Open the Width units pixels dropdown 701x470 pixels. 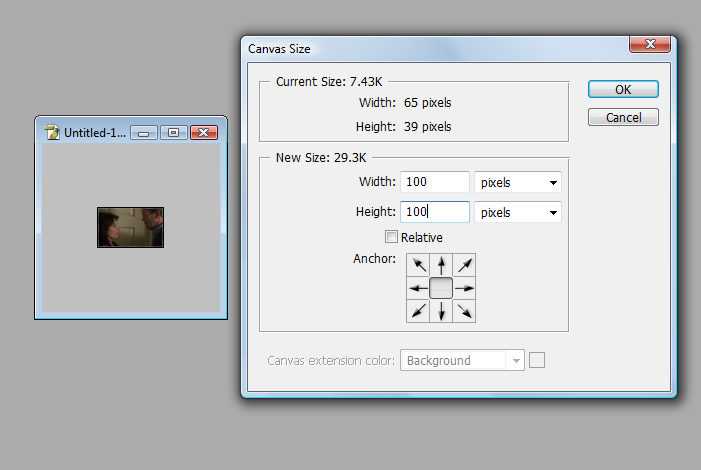coord(518,182)
